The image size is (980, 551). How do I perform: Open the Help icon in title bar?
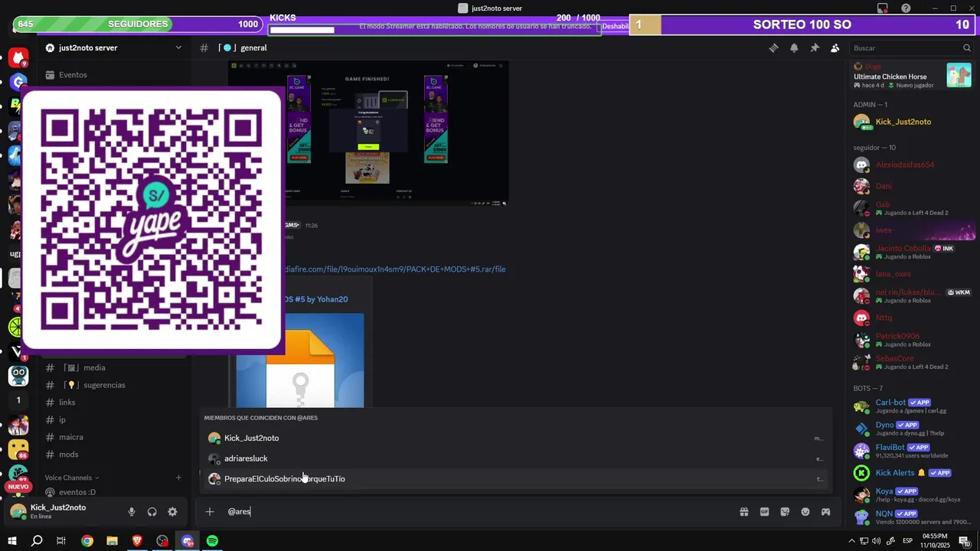[906, 8]
